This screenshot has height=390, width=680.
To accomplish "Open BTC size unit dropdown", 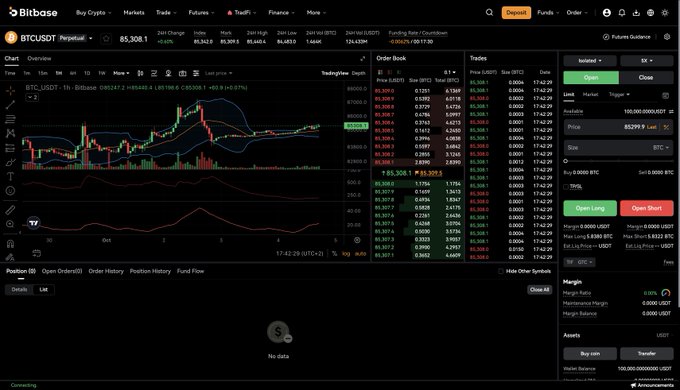I will pos(661,147).
